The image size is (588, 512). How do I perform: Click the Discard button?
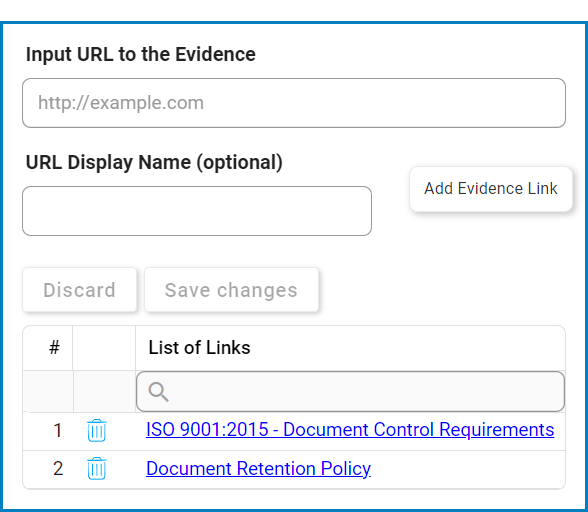pyautogui.click(x=80, y=290)
